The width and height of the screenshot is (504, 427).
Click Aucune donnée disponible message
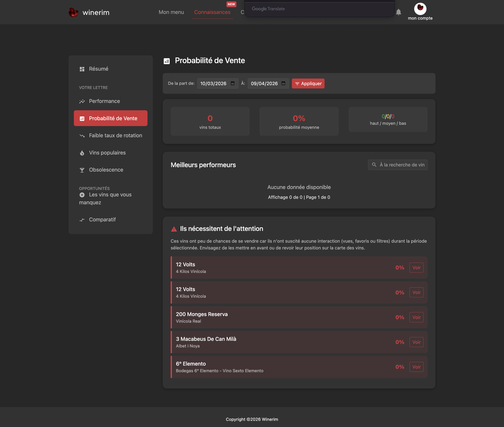299,187
